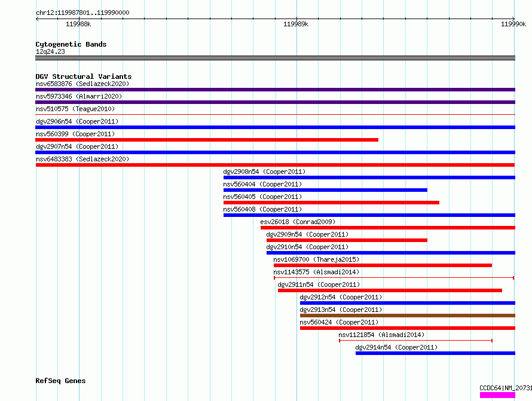The image size is (532, 401).
Task: Select the blue bar under nsv560404
Action: tap(325, 190)
